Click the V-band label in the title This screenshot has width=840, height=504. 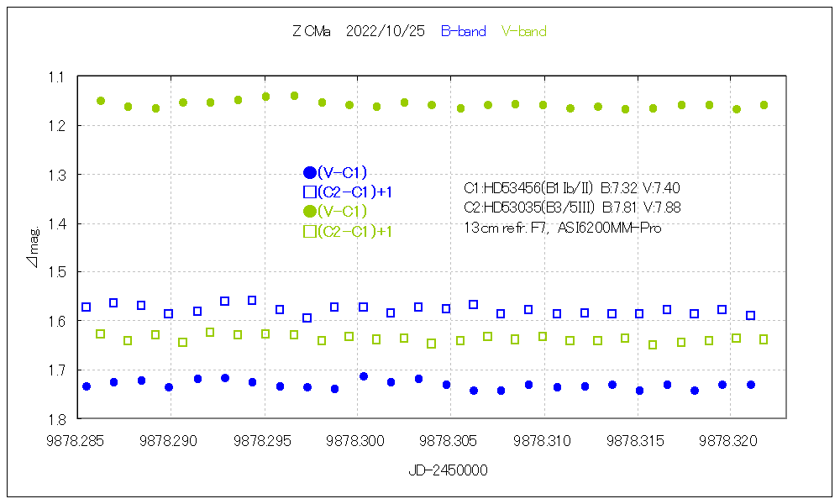(x=523, y=32)
